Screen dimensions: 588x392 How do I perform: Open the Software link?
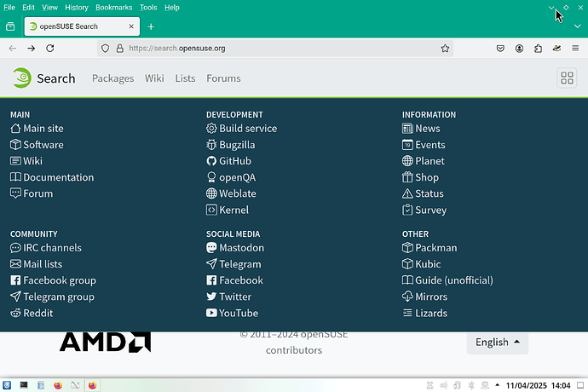click(x=37, y=145)
